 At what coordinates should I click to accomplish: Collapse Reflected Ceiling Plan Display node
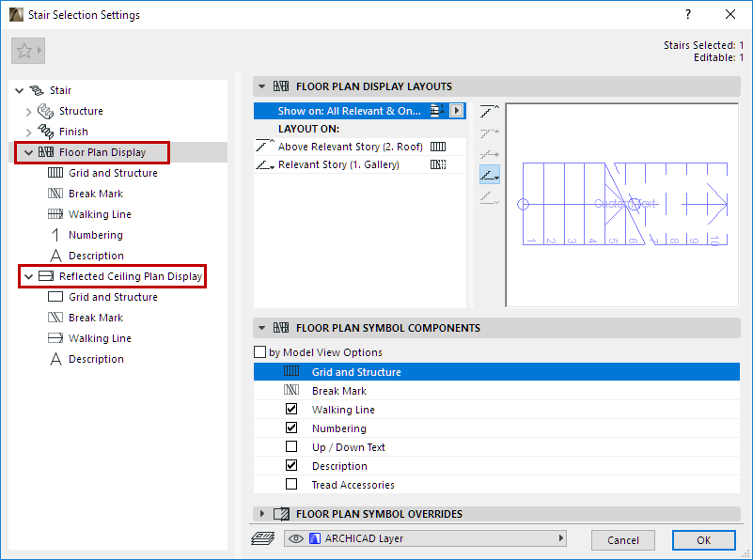point(29,276)
